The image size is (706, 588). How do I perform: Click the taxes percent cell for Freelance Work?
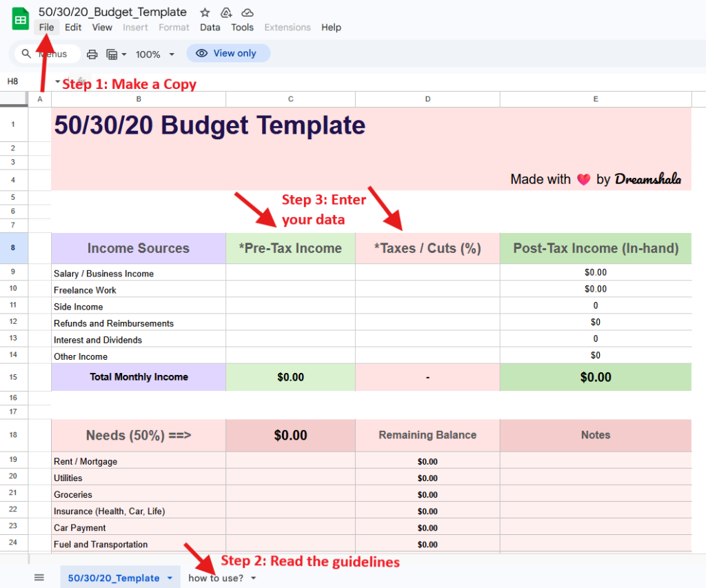[427, 290]
